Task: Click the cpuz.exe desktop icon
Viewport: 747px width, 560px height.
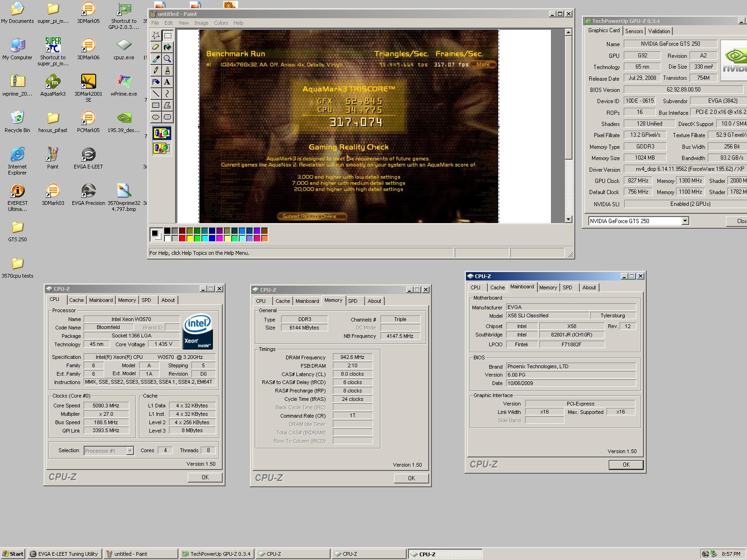Action: tap(124, 49)
